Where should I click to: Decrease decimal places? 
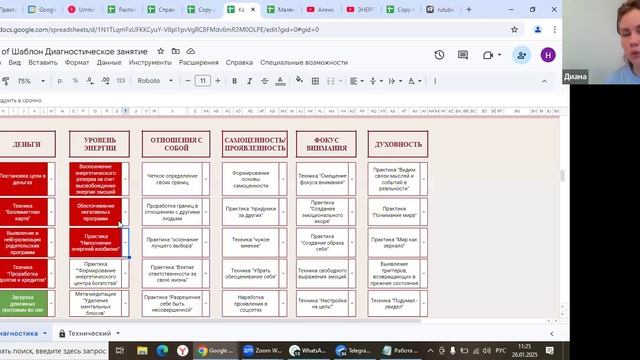[90, 81]
